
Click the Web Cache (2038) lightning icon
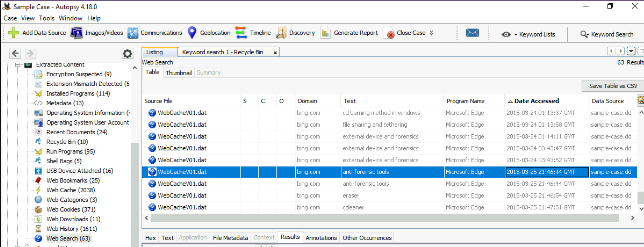click(x=38, y=190)
